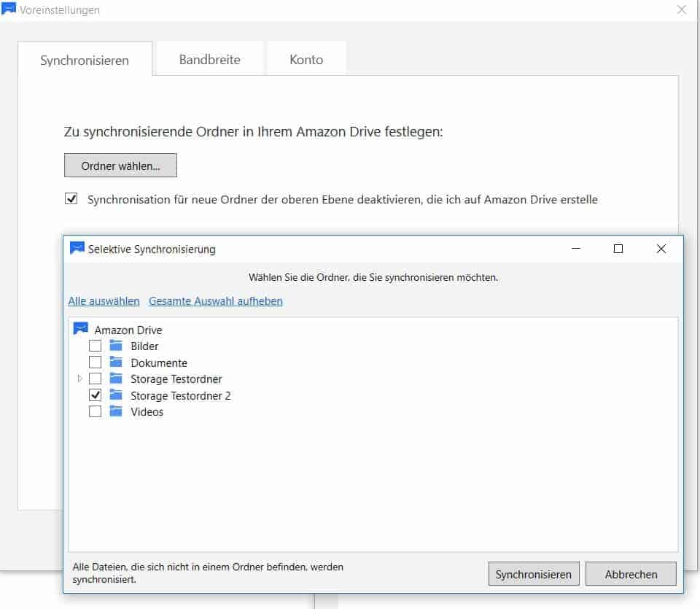Check the Bilder folder checkbox
700x609 pixels.
[x=95, y=346]
